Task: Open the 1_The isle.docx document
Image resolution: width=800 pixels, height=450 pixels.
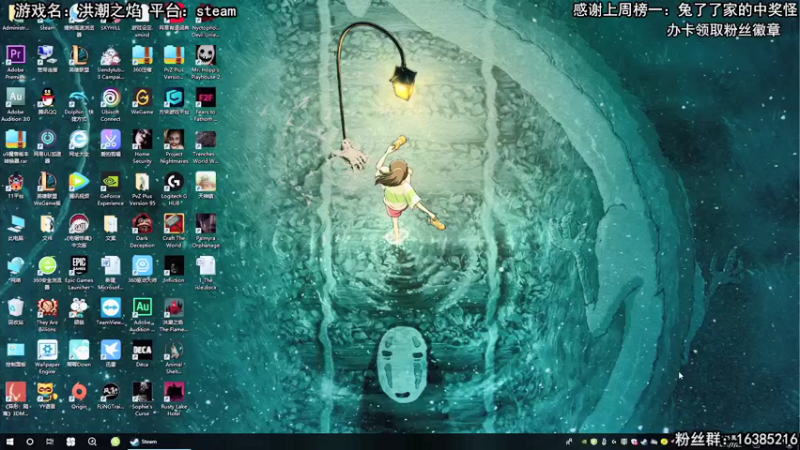Action: [x=206, y=273]
